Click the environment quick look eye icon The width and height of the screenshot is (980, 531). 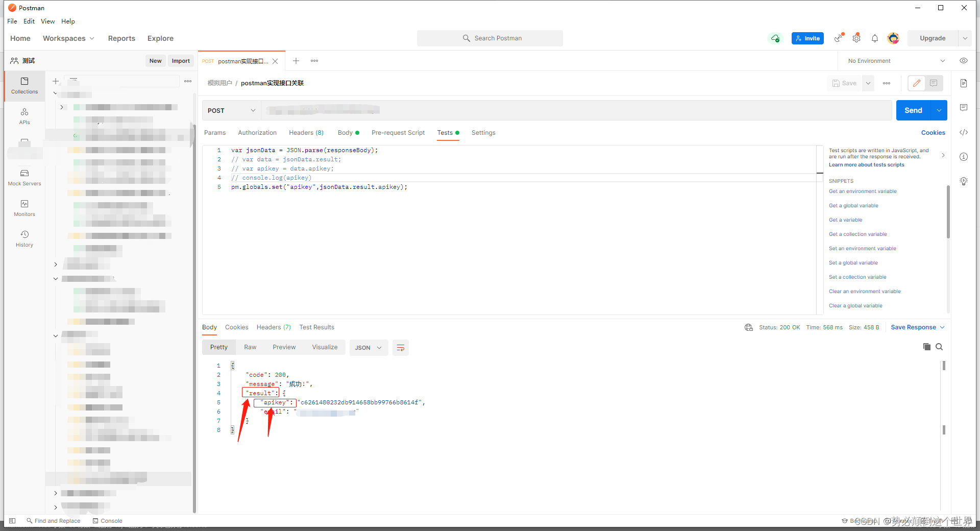click(x=964, y=61)
